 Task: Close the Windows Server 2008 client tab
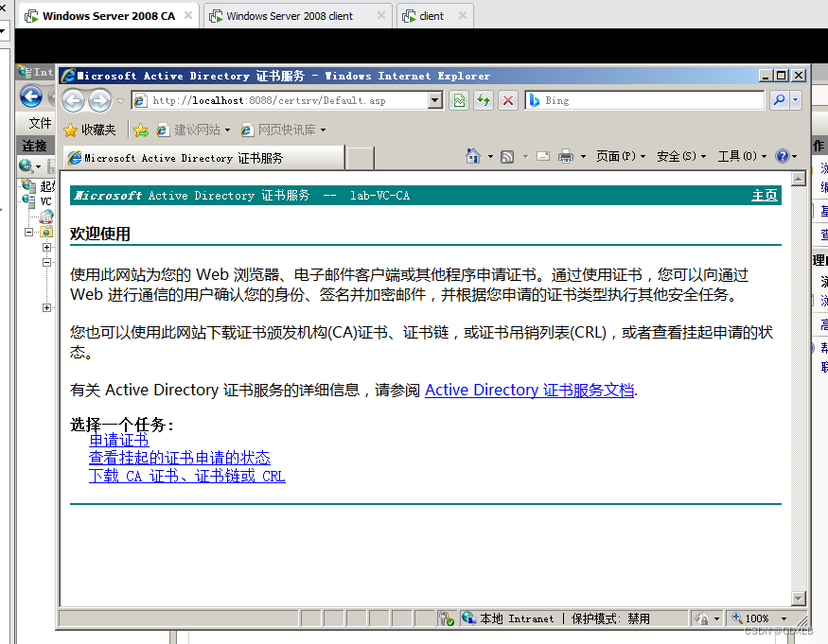coord(380,15)
